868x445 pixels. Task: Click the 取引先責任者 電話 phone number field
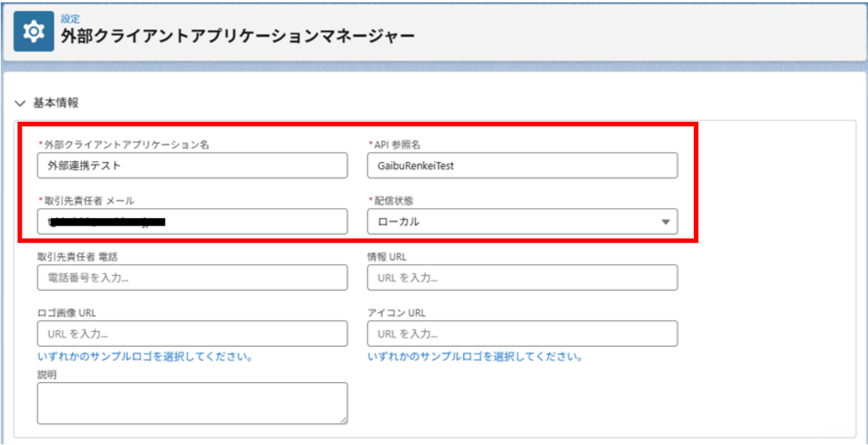[x=192, y=278]
